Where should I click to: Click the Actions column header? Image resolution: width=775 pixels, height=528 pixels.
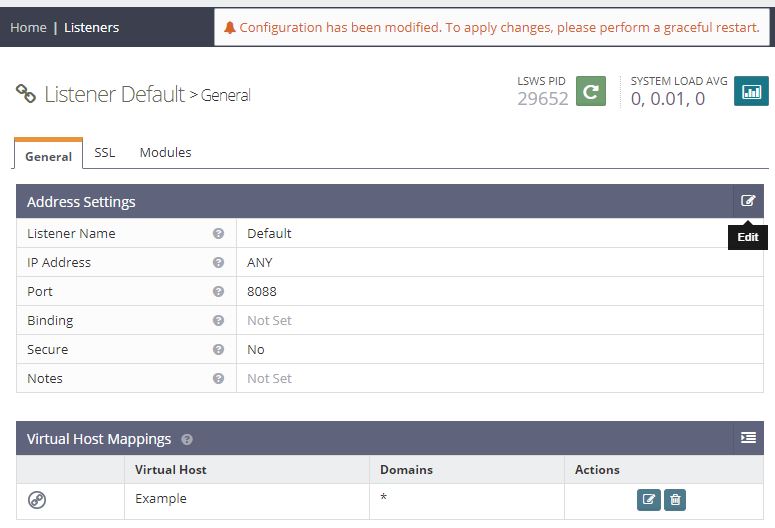pyautogui.click(x=597, y=470)
